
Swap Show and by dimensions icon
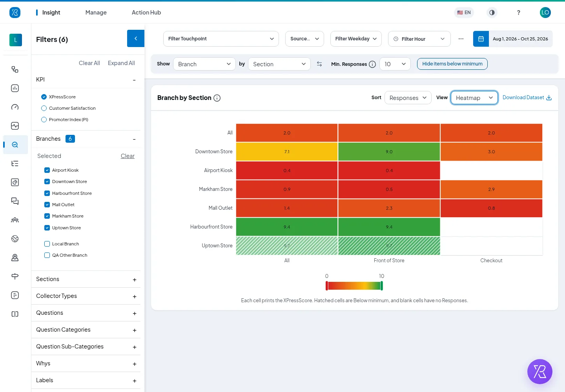click(x=319, y=64)
